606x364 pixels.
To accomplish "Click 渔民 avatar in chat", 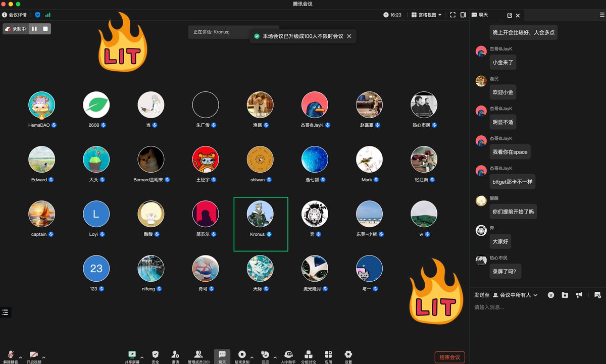I will 481,81.
